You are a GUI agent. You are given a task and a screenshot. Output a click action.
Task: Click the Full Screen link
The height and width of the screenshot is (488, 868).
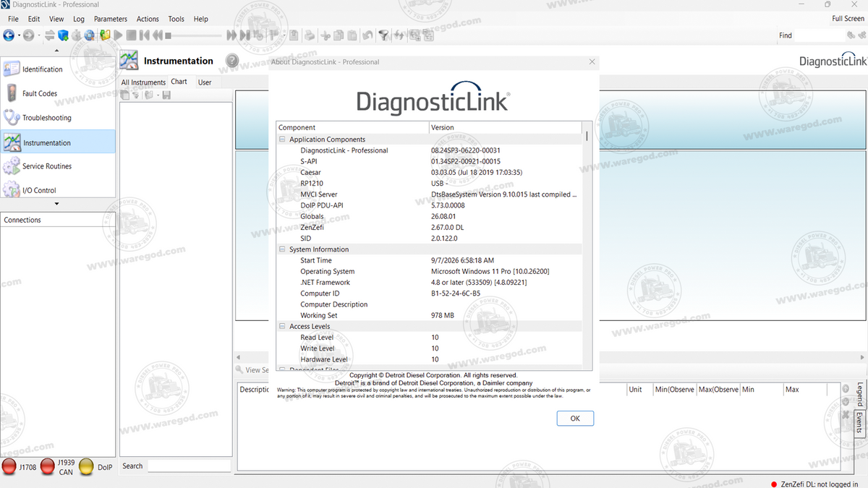848,19
